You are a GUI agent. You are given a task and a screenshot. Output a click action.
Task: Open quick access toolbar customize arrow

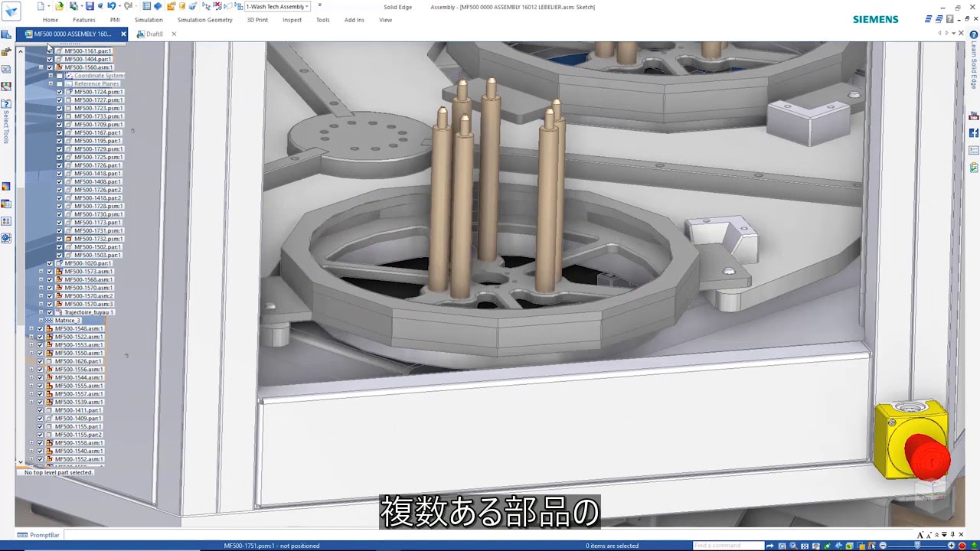(319, 6)
